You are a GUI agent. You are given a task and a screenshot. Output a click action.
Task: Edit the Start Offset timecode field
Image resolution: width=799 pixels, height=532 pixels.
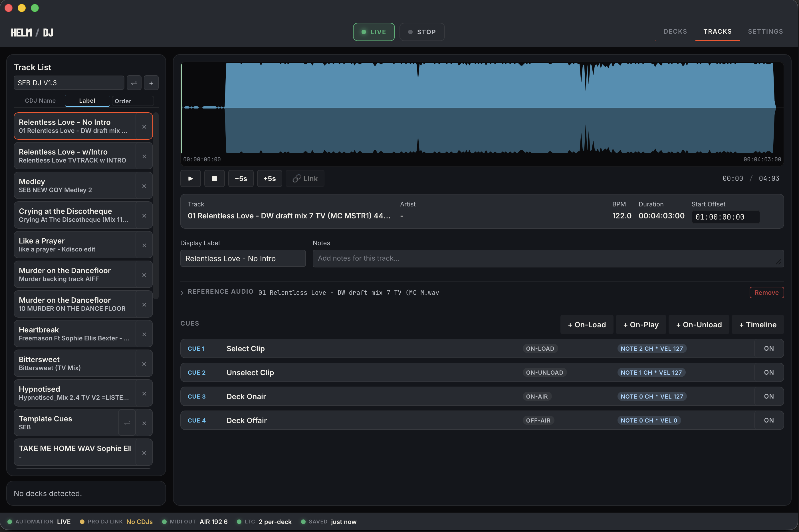(726, 217)
